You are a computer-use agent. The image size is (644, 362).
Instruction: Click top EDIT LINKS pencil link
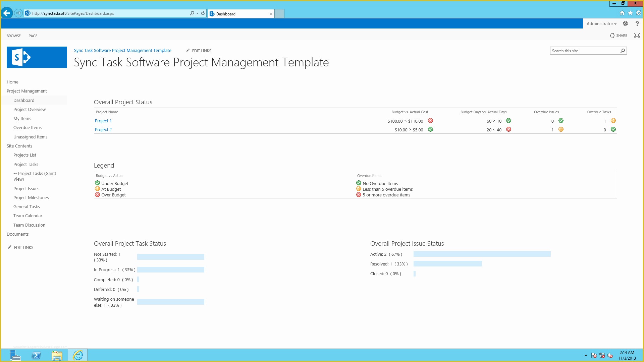[198, 51]
